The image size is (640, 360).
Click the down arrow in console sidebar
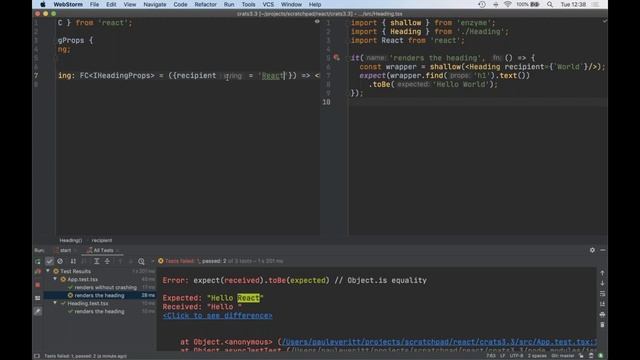tap(602, 283)
